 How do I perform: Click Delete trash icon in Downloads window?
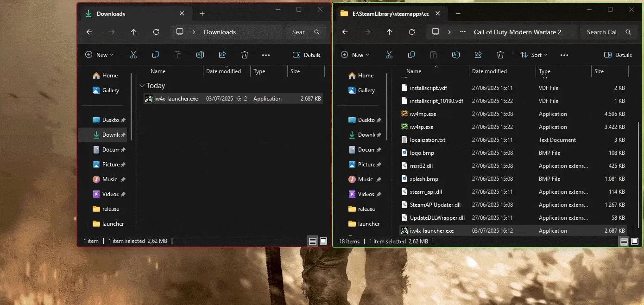coord(245,55)
